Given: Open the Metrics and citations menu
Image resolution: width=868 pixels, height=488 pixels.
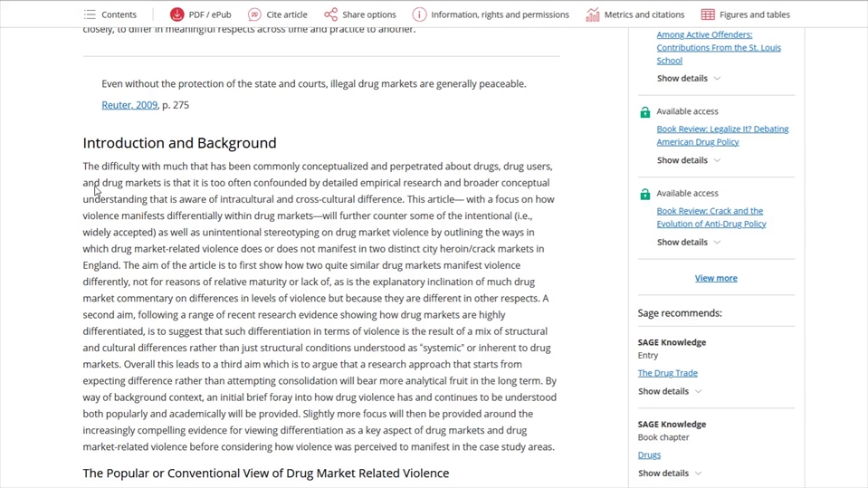Looking at the screenshot, I should pyautogui.click(x=644, y=14).
